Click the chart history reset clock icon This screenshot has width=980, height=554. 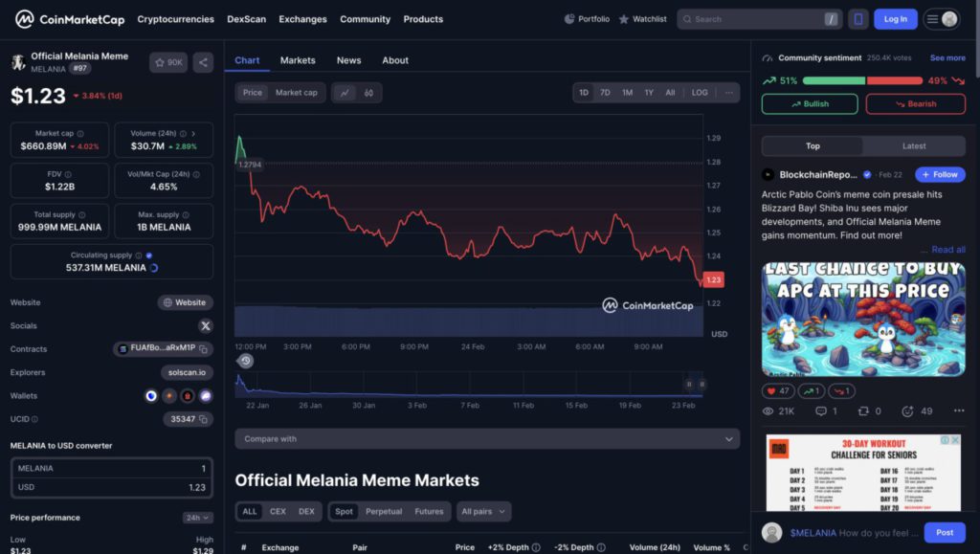(246, 361)
